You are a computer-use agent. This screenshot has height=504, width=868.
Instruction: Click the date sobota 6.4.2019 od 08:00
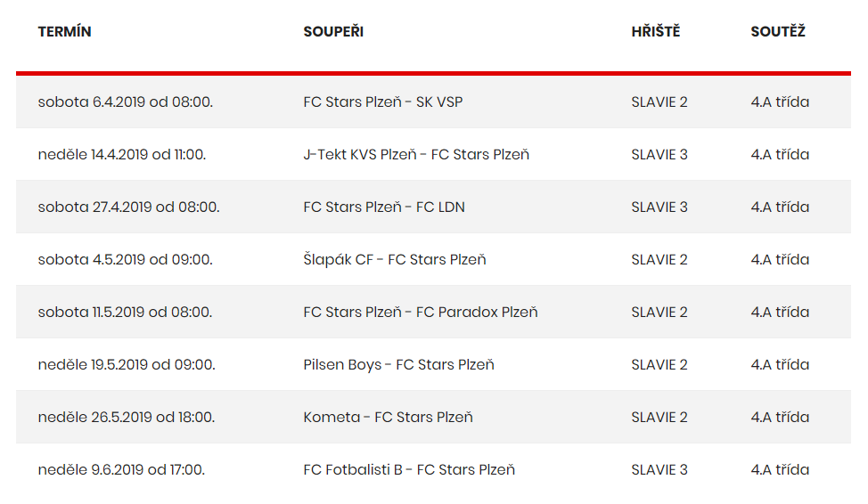coord(125,102)
